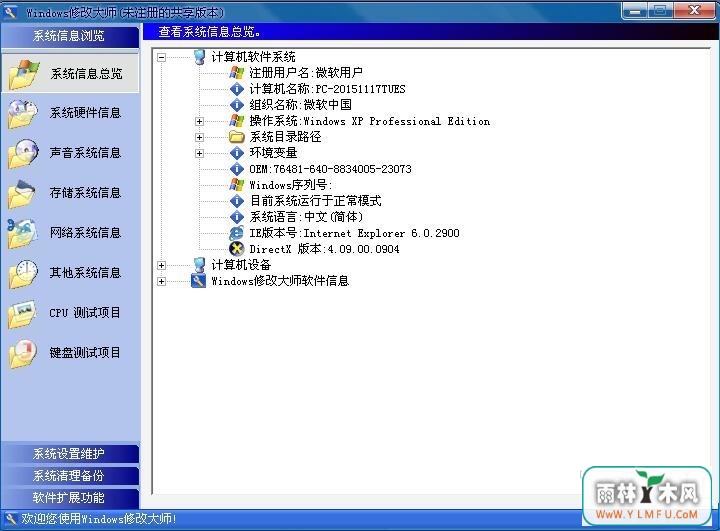
Task: Close the Windows修改大师 window
Action: pos(695,11)
